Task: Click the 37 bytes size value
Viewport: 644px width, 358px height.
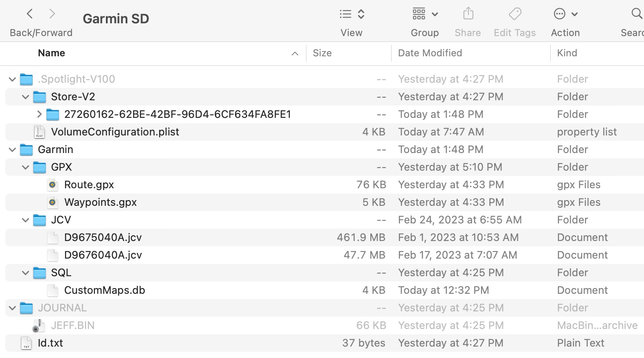Action: pos(364,343)
